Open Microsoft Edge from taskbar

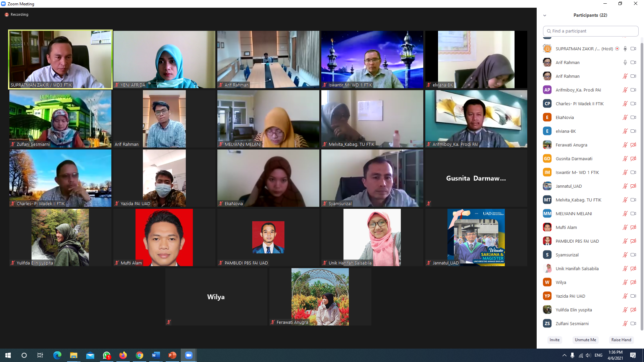pos(57,355)
